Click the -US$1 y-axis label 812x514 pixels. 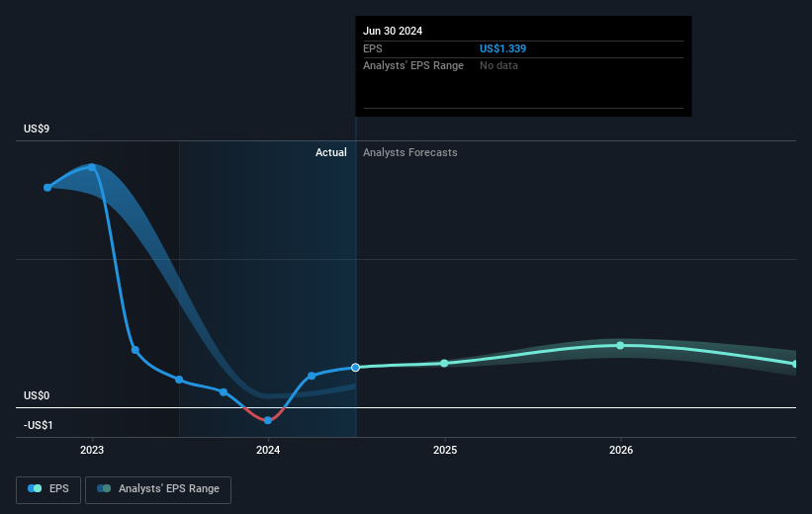[x=39, y=425]
